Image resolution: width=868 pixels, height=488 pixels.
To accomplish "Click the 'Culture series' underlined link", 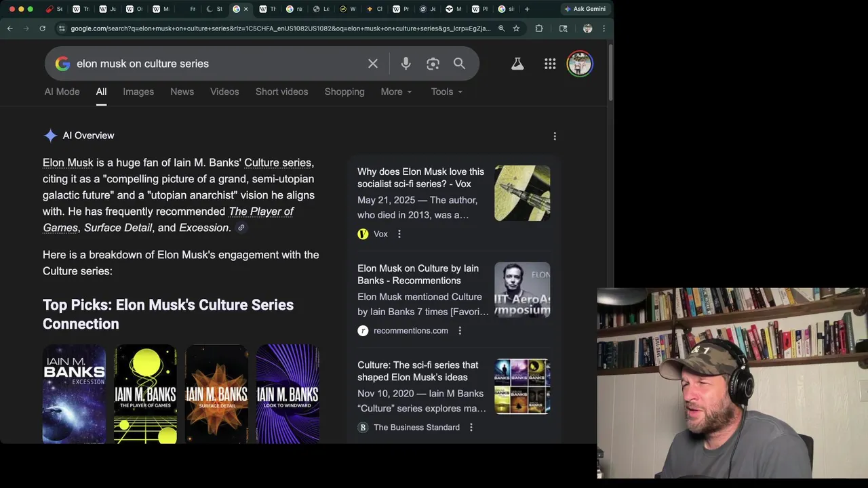I will tap(277, 163).
